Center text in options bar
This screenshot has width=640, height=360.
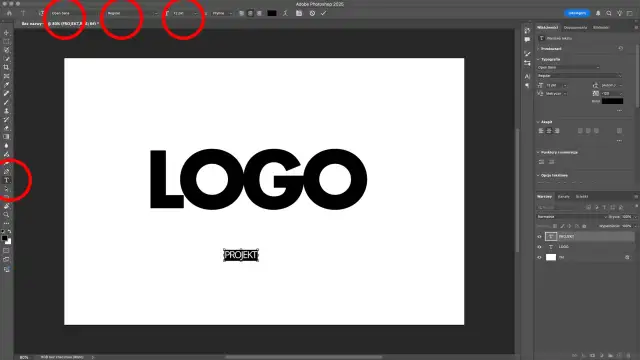(x=250, y=13)
